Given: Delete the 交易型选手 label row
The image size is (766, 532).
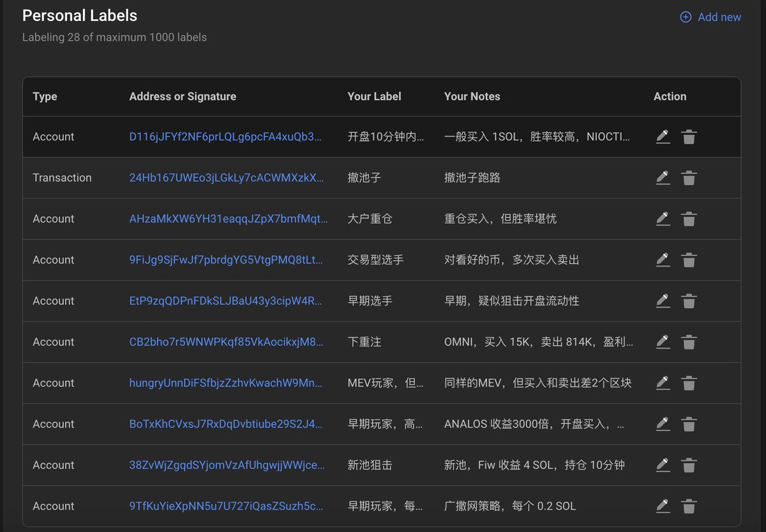Looking at the screenshot, I should click(x=689, y=260).
